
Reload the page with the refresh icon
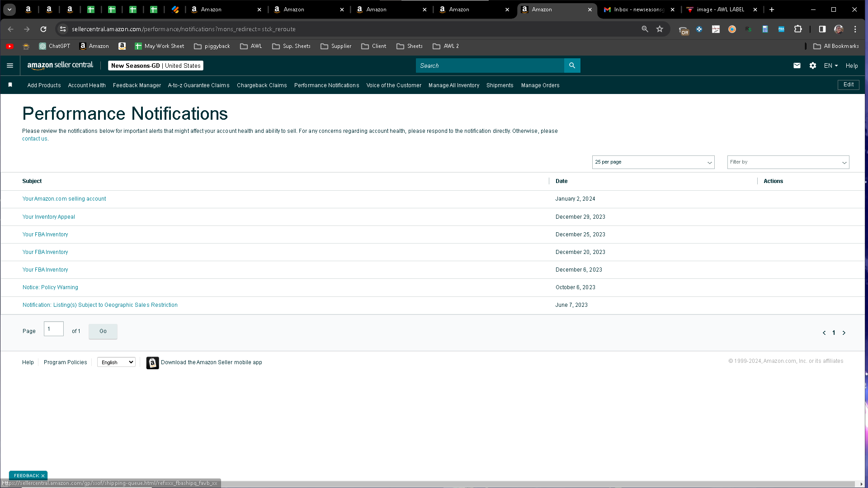pos(43,29)
